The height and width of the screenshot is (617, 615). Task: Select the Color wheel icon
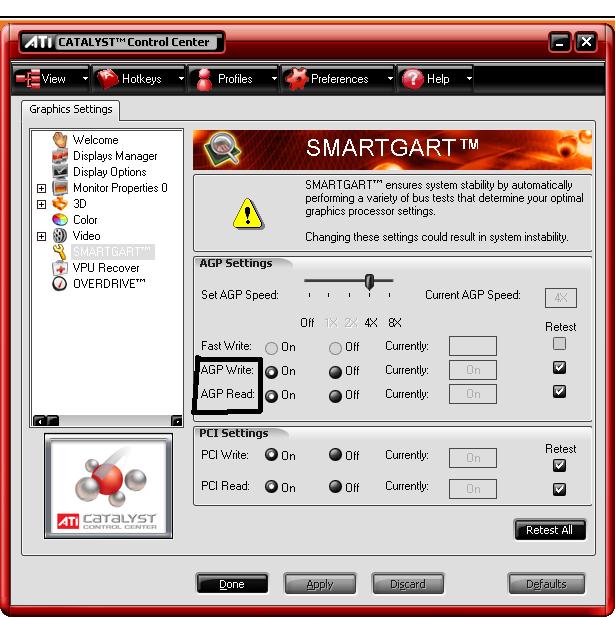click(x=59, y=220)
